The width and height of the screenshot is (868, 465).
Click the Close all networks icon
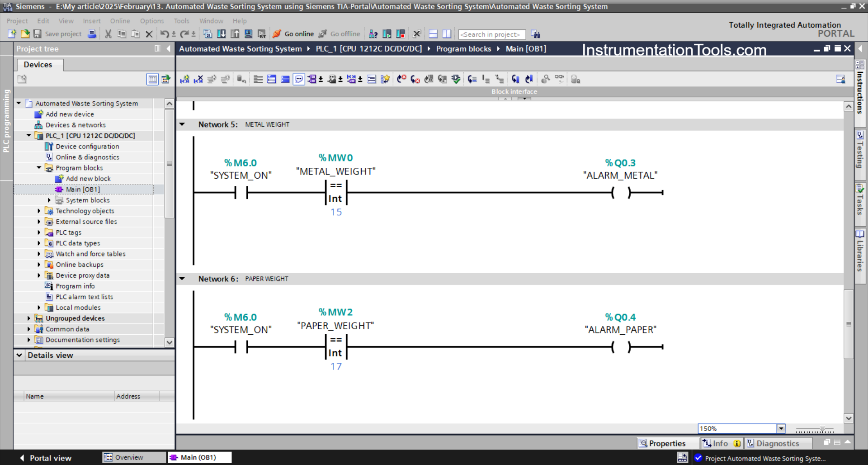click(x=285, y=79)
